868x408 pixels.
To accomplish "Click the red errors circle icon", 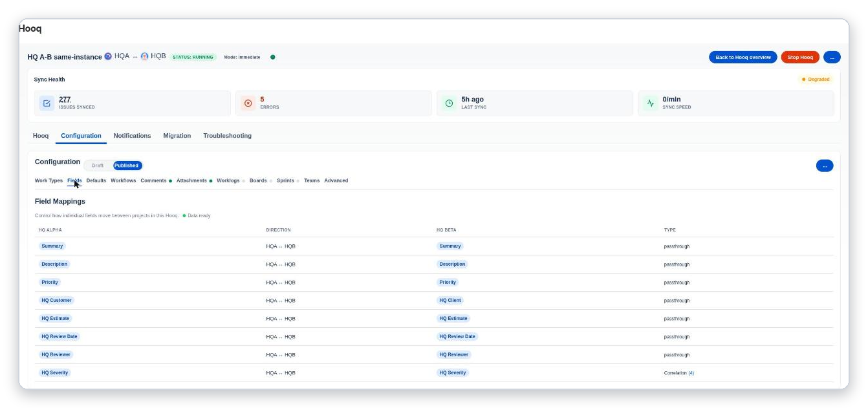I will click(248, 103).
